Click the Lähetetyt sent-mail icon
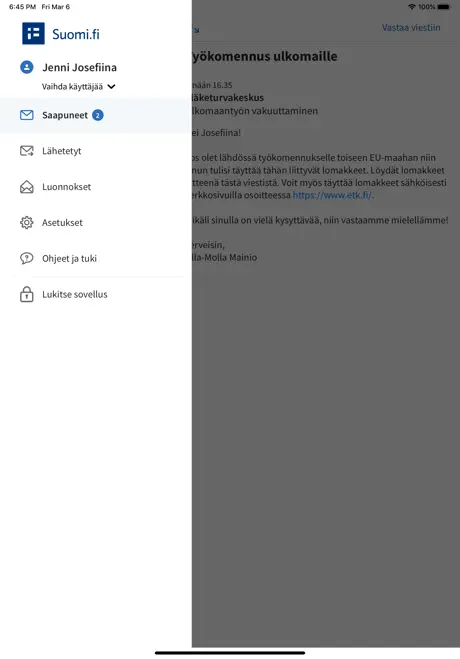Screen dimensions: 460x659 (x=26, y=151)
